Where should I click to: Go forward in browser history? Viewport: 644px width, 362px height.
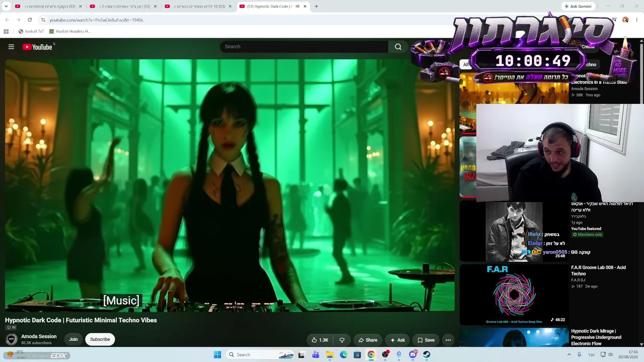coord(18,20)
